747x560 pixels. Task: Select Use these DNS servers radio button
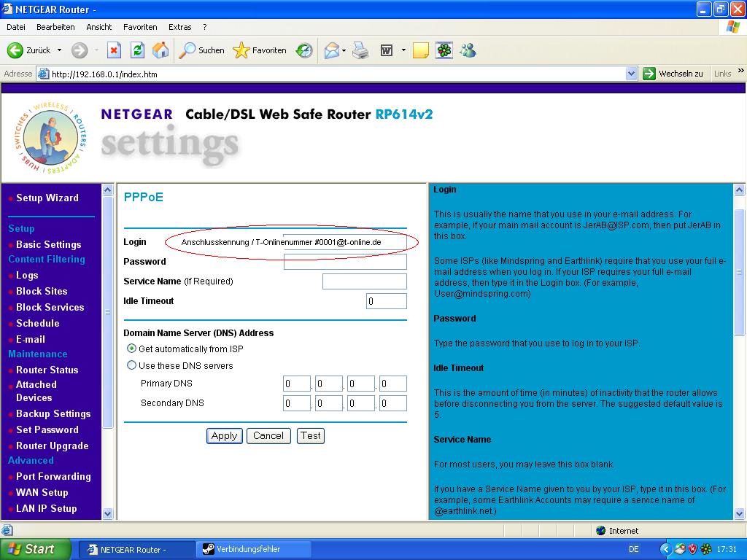[131, 365]
